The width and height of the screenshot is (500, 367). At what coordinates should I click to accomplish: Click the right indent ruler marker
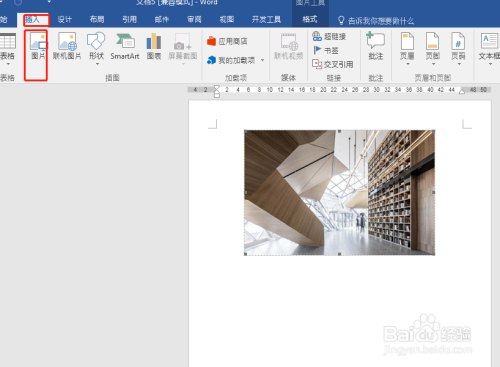(x=462, y=91)
